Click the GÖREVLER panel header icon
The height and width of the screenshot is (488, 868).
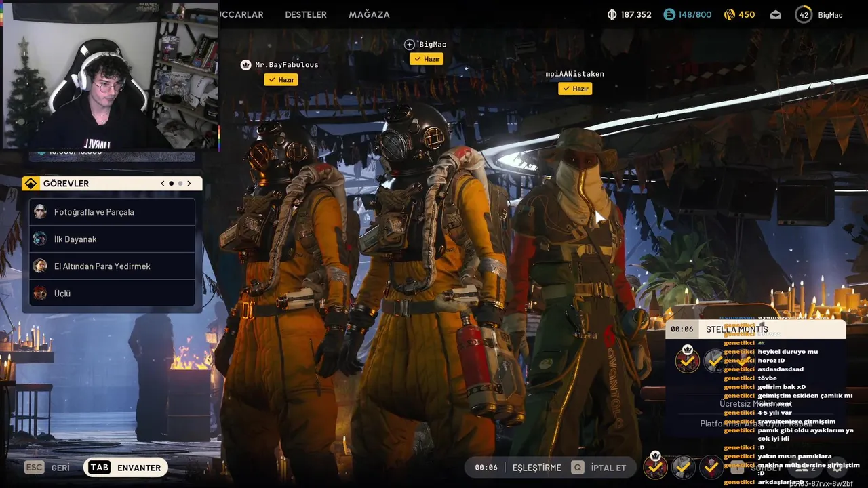(31, 184)
